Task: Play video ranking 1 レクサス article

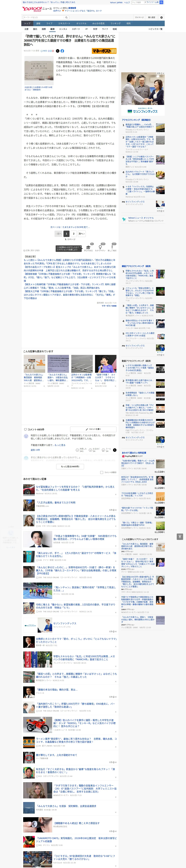Action: coord(160,368)
